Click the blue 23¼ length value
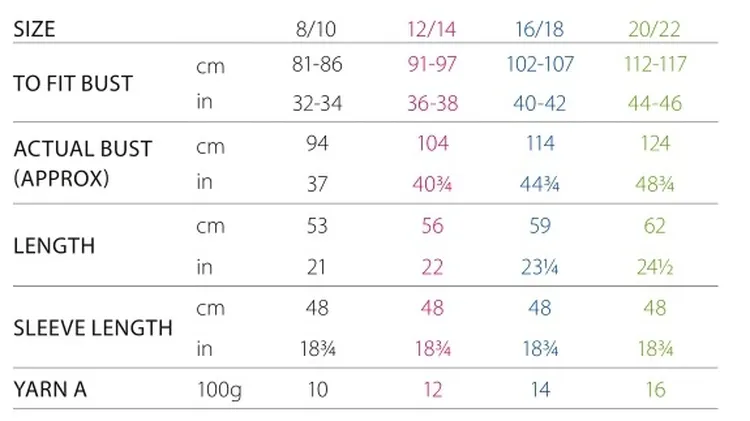 [540, 267]
